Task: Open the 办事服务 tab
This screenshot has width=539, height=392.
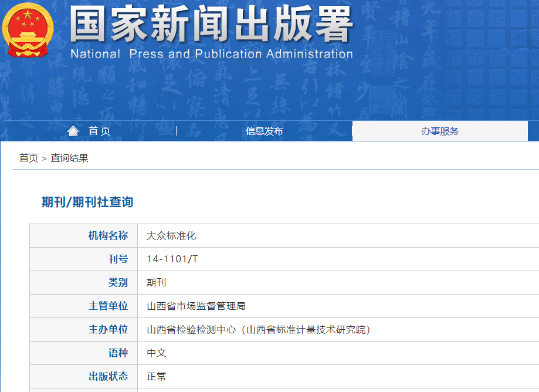Action: pos(440,131)
